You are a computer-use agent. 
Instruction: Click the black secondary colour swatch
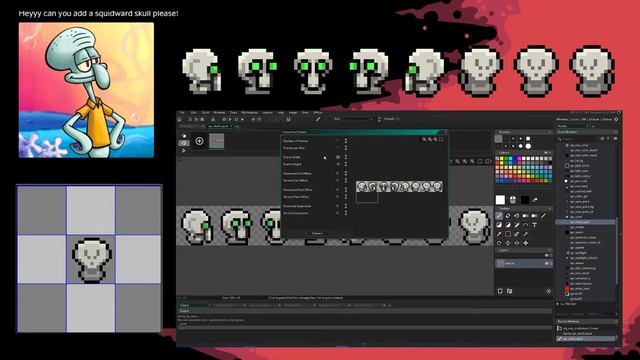click(x=525, y=200)
